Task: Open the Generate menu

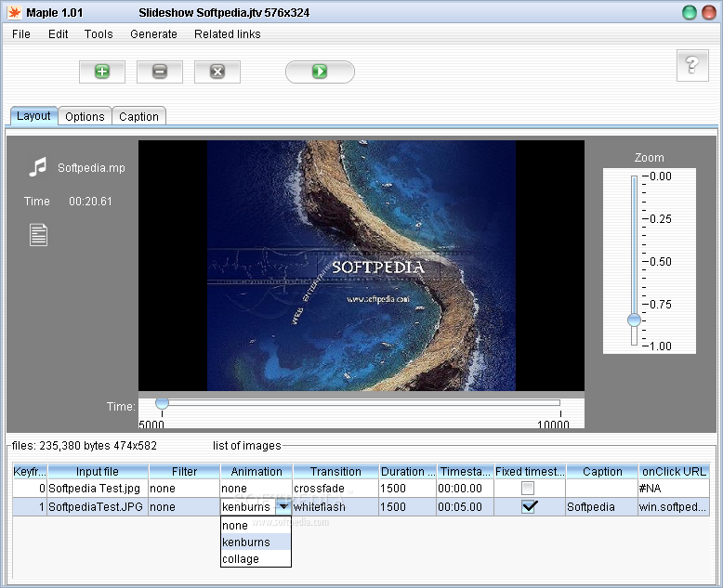Action: (x=153, y=34)
